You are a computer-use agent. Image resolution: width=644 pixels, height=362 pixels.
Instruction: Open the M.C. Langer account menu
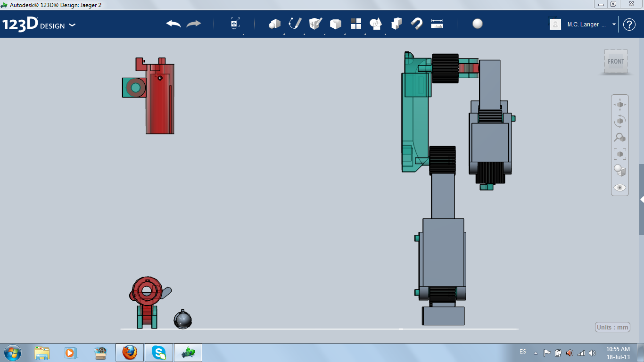point(592,25)
